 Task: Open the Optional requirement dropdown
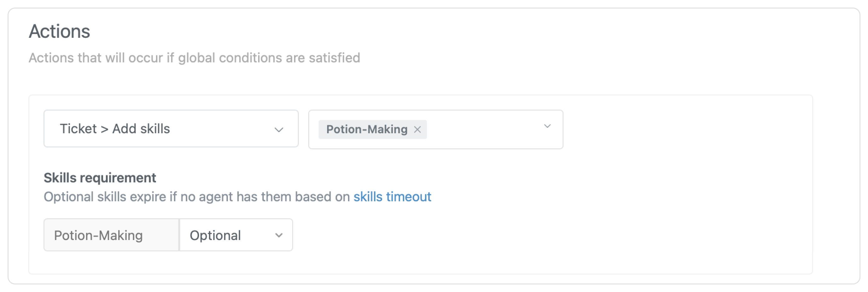[x=236, y=235]
